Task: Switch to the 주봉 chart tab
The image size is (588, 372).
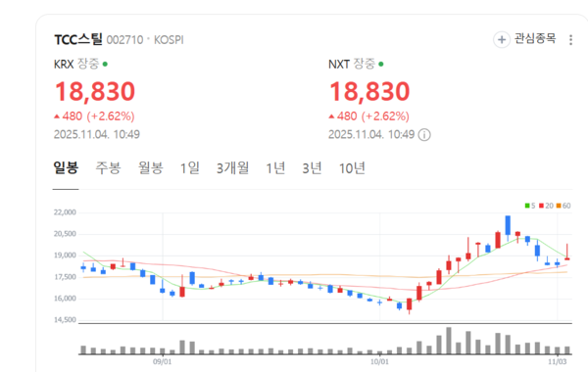Action: pos(108,167)
